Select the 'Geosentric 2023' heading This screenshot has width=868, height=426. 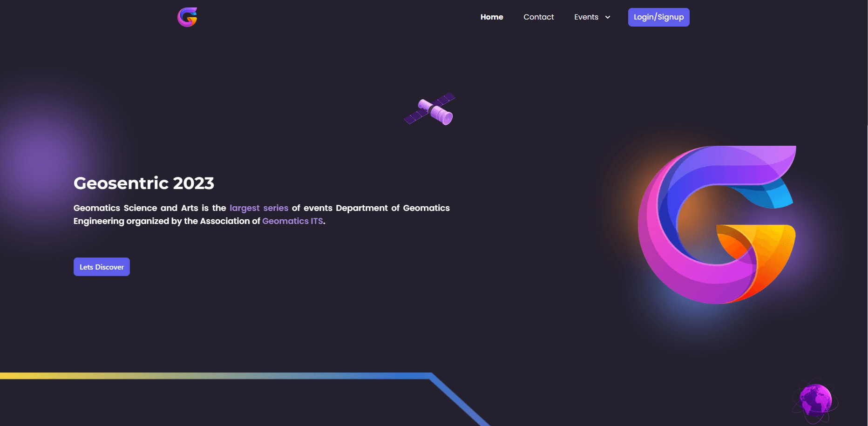pyautogui.click(x=144, y=183)
